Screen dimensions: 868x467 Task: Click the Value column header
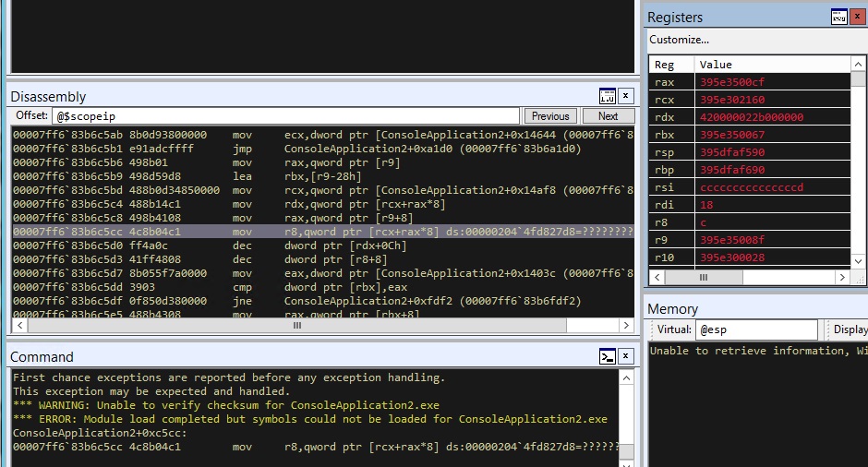(x=772, y=65)
